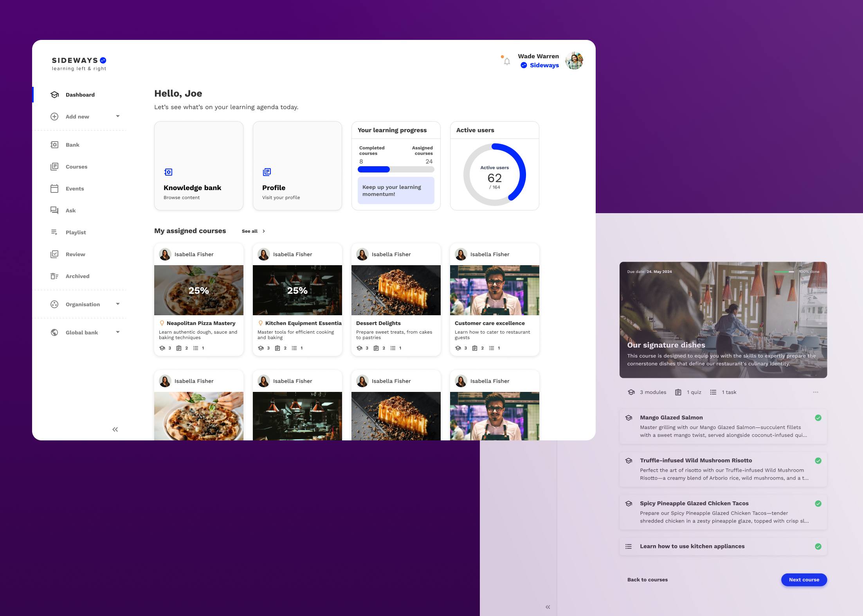
Task: Open the Playlist sidebar icon
Action: pyautogui.click(x=54, y=232)
